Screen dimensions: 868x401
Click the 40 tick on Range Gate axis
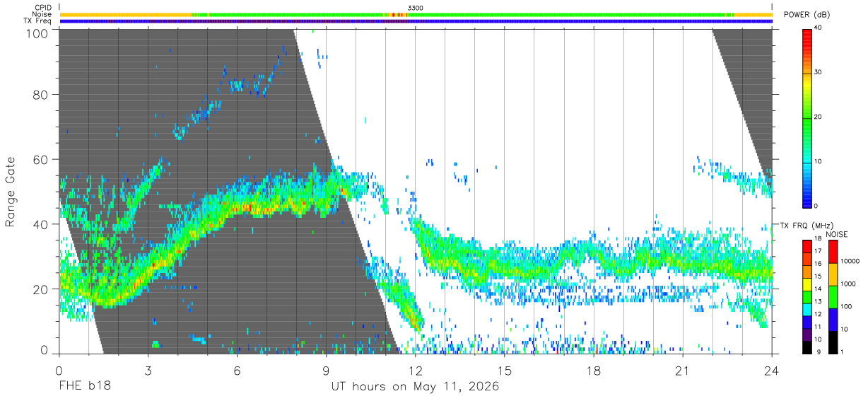click(x=40, y=224)
